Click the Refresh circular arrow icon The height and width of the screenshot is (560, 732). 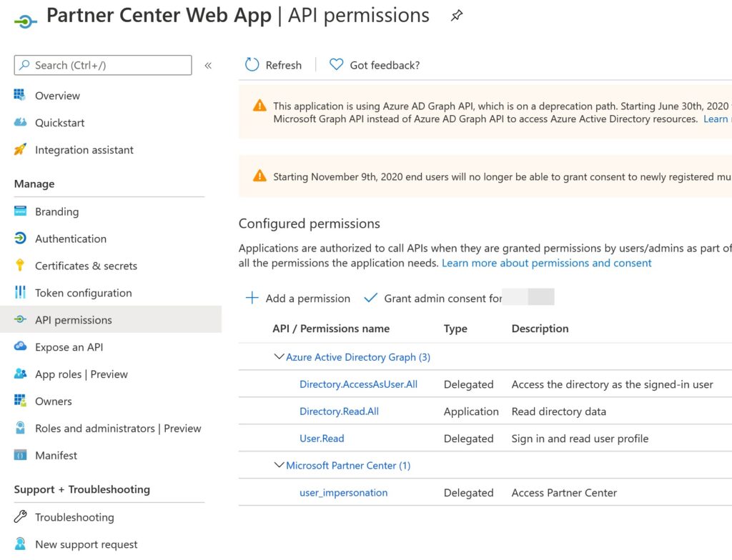(252, 65)
